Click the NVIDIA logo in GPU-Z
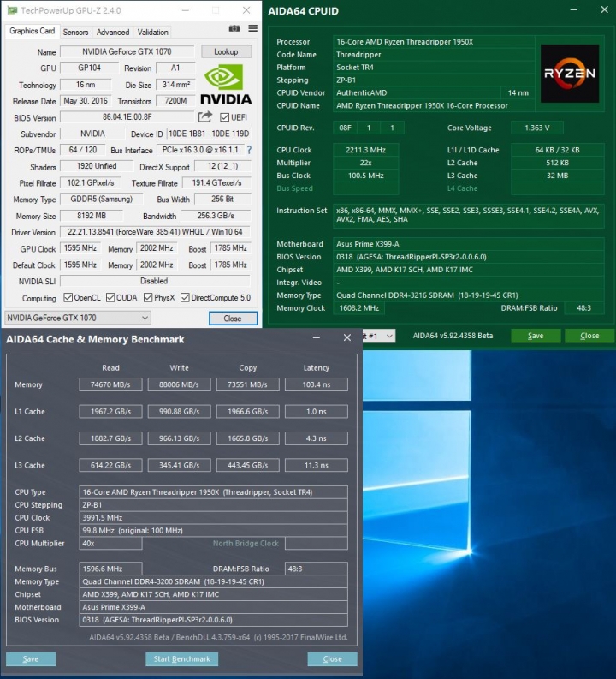This screenshot has width=616, height=679. (226, 85)
